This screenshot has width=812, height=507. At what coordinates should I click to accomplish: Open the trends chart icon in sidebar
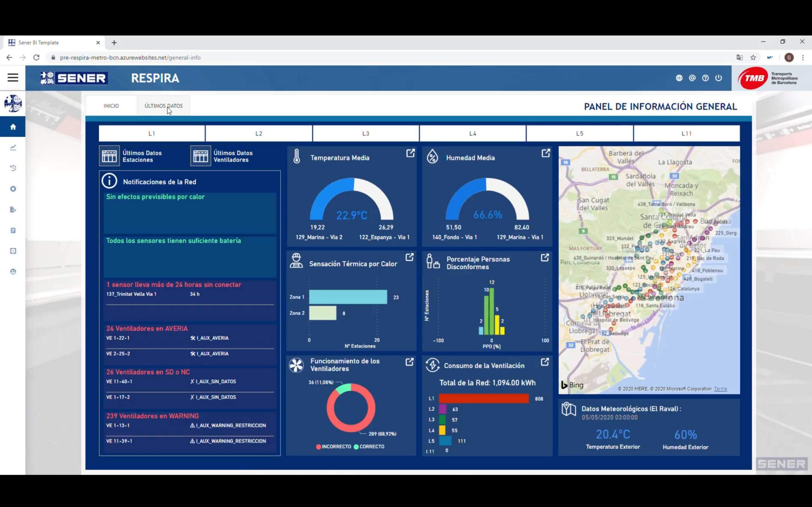point(13,148)
